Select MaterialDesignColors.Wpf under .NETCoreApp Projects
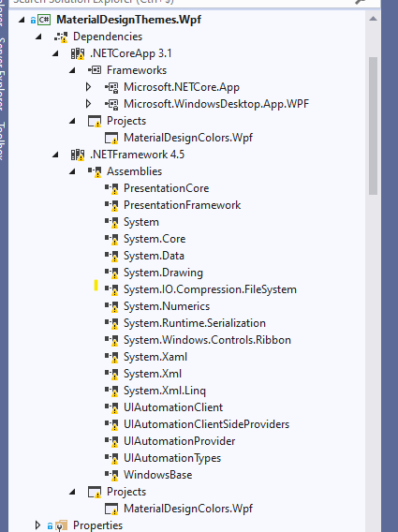 (x=188, y=138)
